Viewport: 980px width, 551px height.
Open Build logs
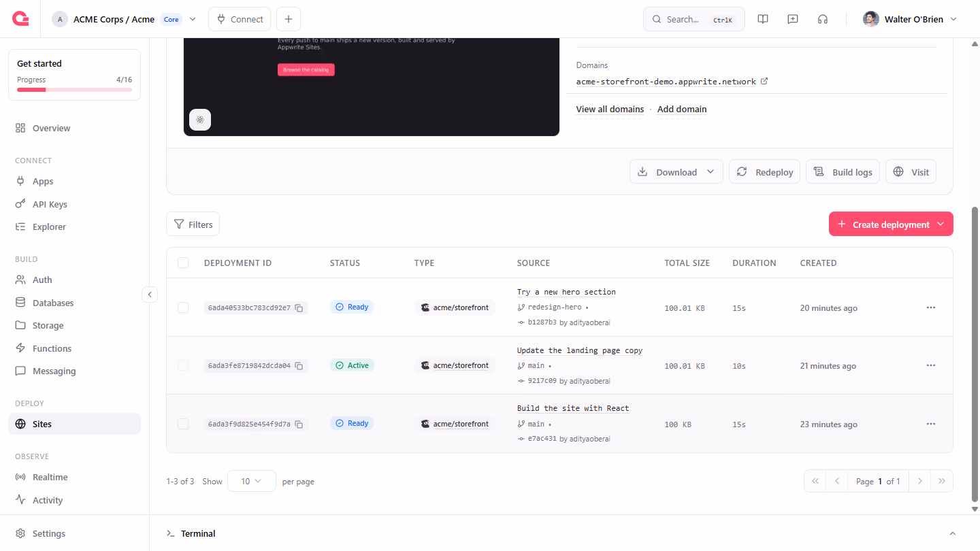(843, 172)
